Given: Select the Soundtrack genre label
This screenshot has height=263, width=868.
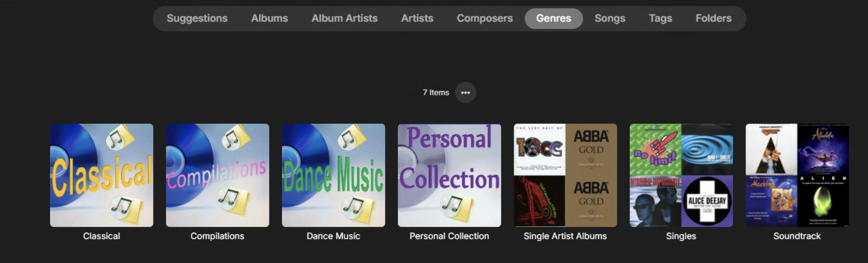Looking at the screenshot, I should point(797,236).
